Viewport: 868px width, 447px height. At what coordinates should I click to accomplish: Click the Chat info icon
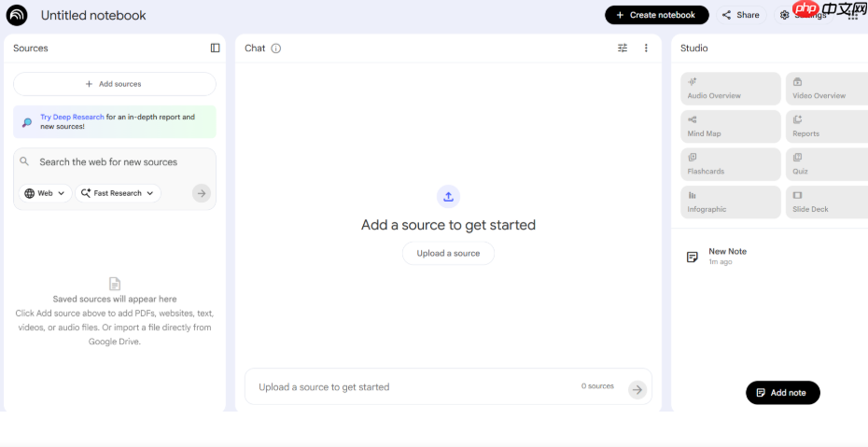(276, 49)
